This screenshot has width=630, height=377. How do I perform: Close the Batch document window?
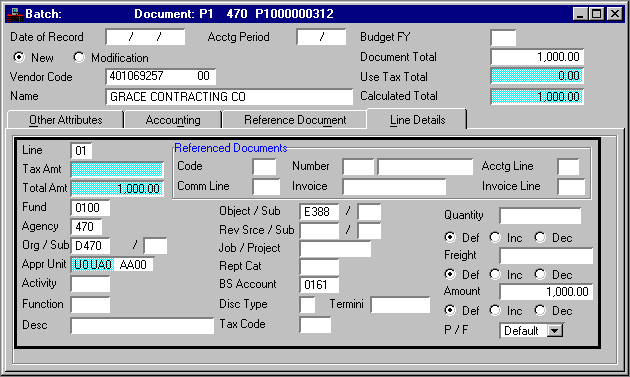[614, 14]
